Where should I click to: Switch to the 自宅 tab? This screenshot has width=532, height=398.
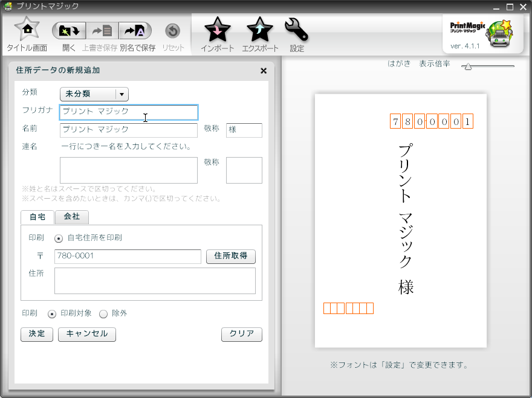click(x=37, y=217)
